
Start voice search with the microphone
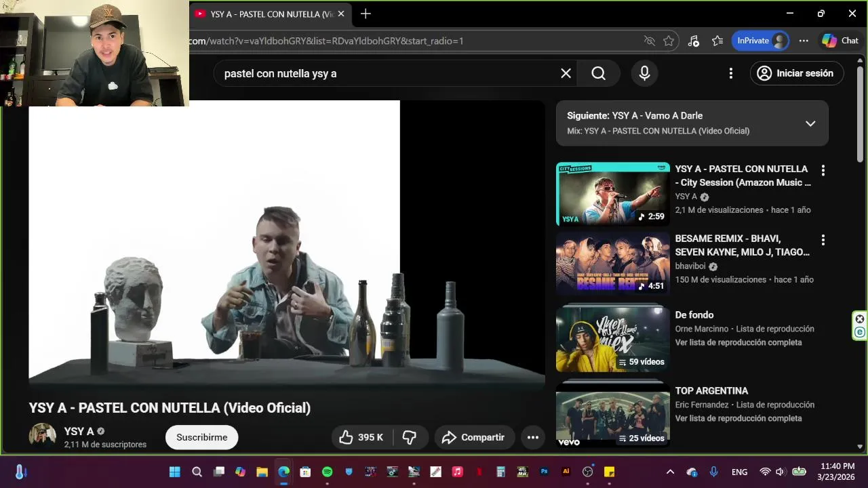[645, 73]
